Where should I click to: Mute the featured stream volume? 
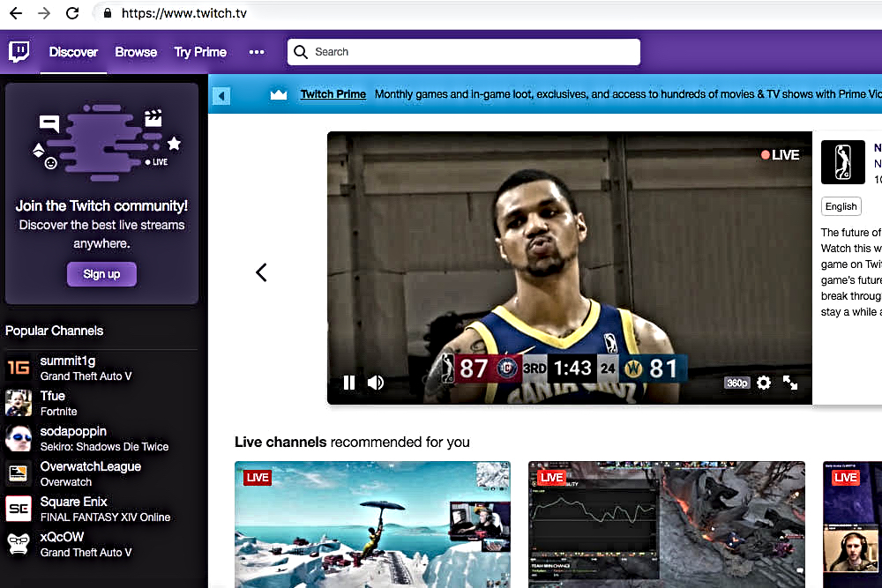coord(376,383)
